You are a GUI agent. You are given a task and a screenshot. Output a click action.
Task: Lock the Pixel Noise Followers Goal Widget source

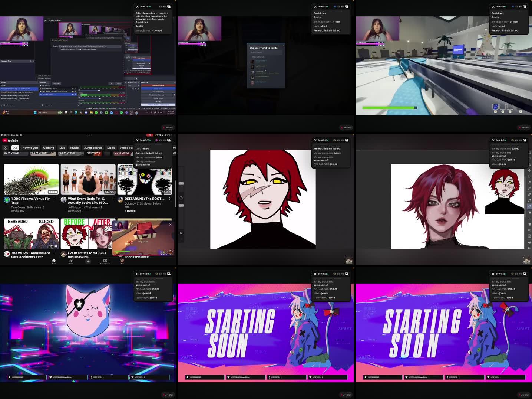point(75,91)
